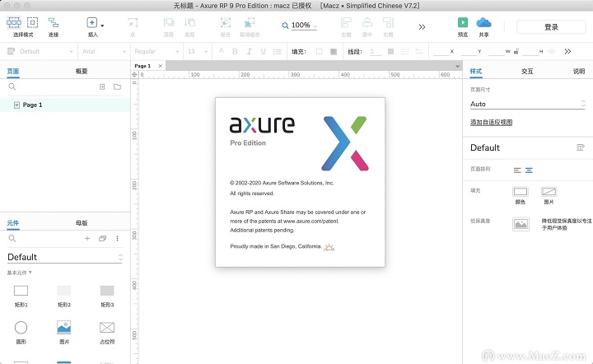The width and height of the screenshot is (593, 364).
Task: Switch to the 概要 outline tab
Action: 82,71
